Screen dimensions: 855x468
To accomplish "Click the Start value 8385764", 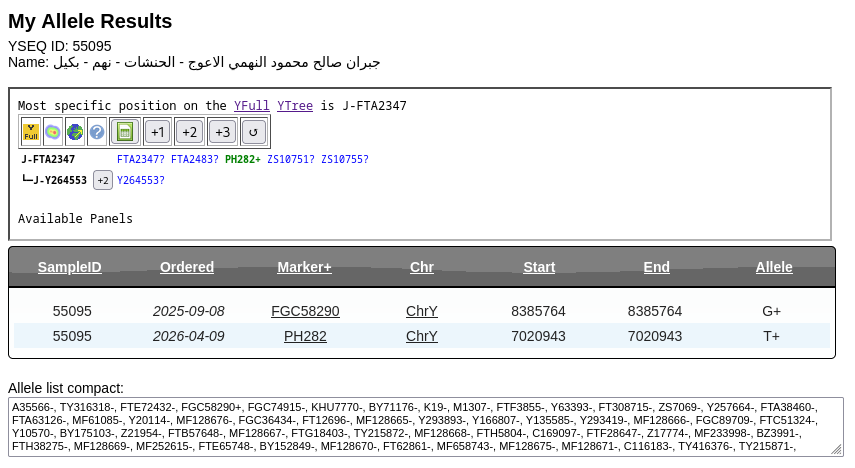I will [538, 311].
